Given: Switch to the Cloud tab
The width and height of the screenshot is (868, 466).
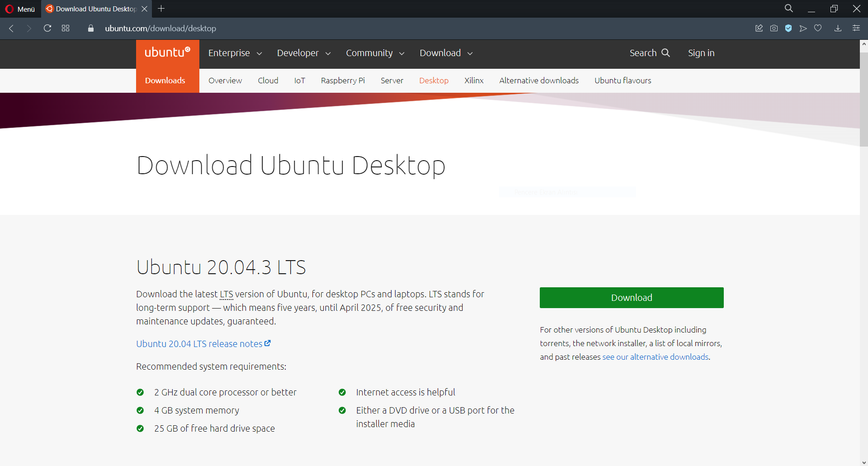Looking at the screenshot, I should pos(268,81).
